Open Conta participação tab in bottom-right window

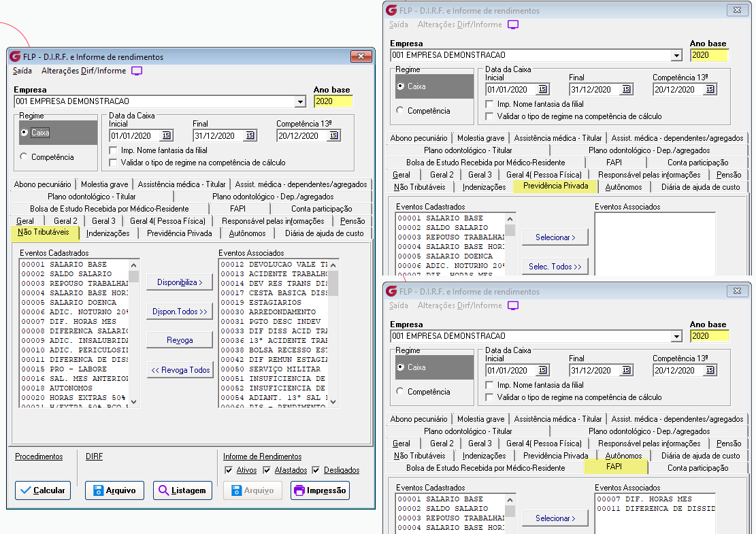[x=697, y=468]
